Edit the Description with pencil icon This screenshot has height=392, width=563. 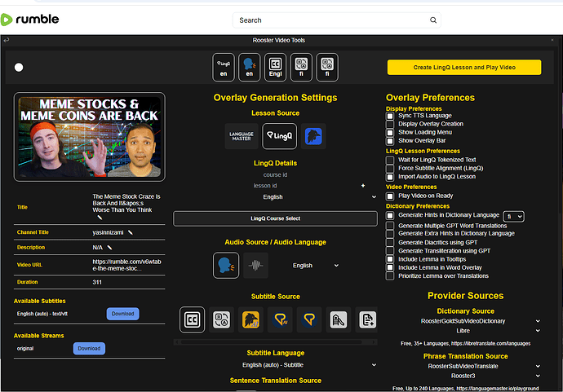pyautogui.click(x=109, y=248)
